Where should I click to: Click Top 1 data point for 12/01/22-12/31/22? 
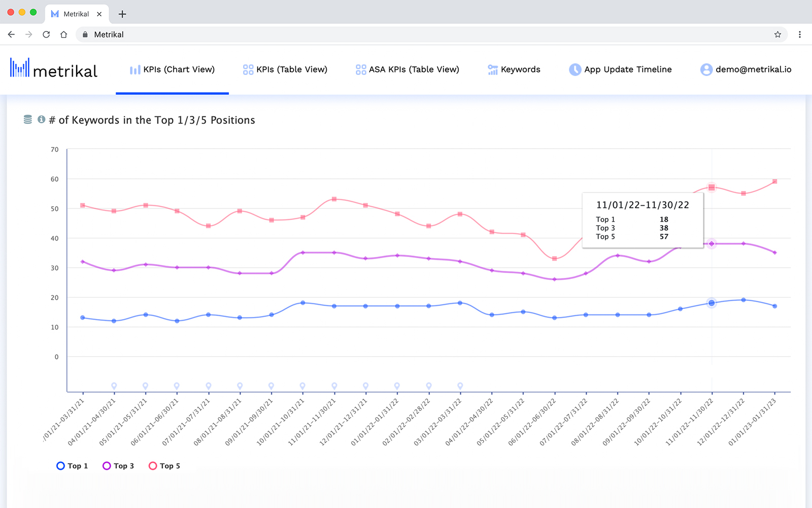pos(743,300)
